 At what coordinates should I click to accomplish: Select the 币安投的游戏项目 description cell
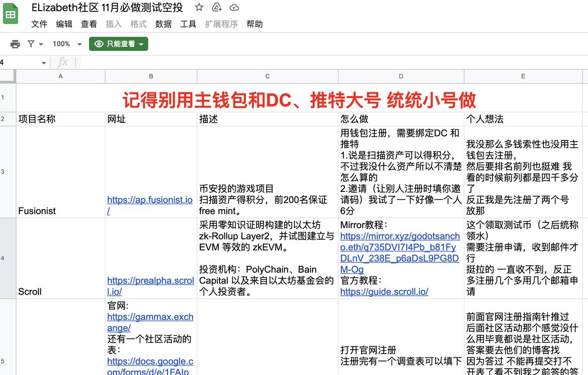[x=268, y=172]
